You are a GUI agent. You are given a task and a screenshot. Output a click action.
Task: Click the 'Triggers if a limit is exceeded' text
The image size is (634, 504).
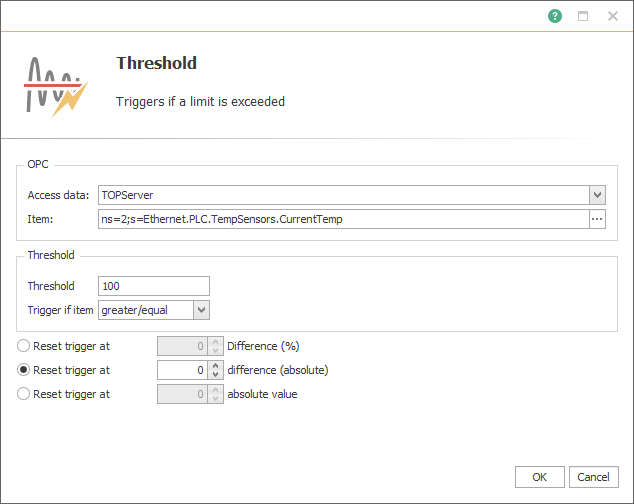(200, 102)
